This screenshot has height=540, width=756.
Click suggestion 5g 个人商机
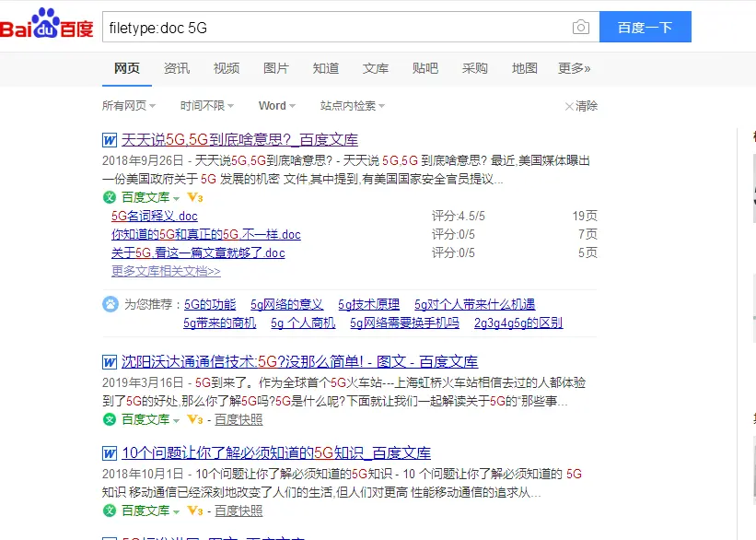pos(303,323)
